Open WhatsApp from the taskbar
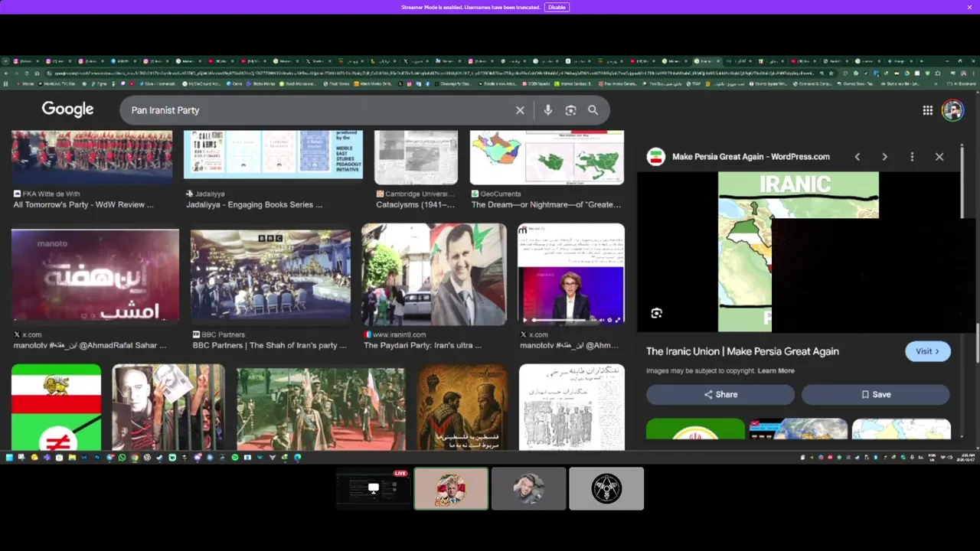 click(122, 458)
